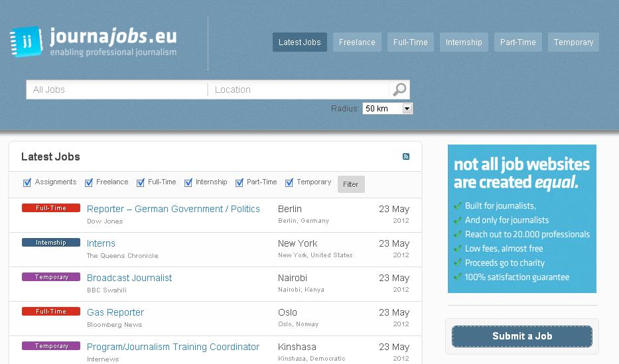619x364 pixels.
Task: Open the Broadcast Journalist job listing
Action: pyautogui.click(x=129, y=278)
